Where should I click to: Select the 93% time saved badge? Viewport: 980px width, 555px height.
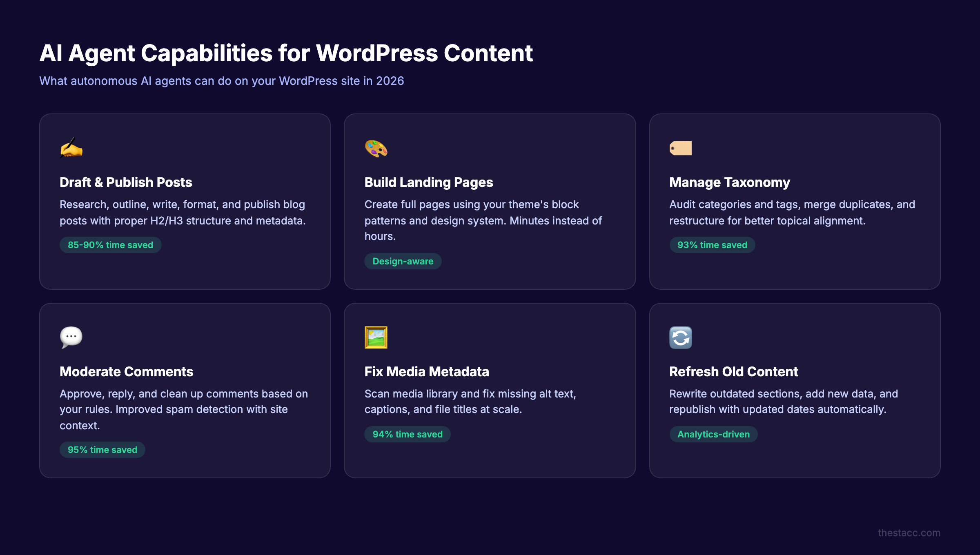712,244
